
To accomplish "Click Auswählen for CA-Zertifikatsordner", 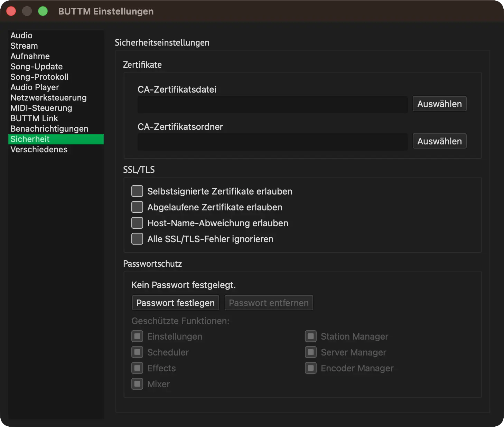I will tap(439, 141).
